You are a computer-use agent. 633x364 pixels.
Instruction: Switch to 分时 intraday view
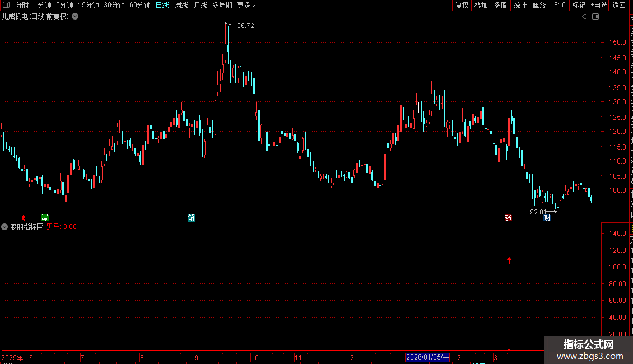[22, 5]
